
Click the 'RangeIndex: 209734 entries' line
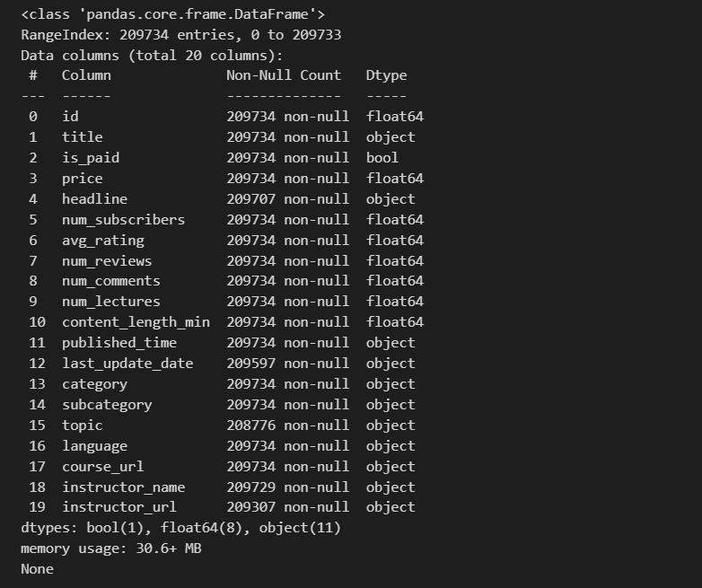pos(180,35)
